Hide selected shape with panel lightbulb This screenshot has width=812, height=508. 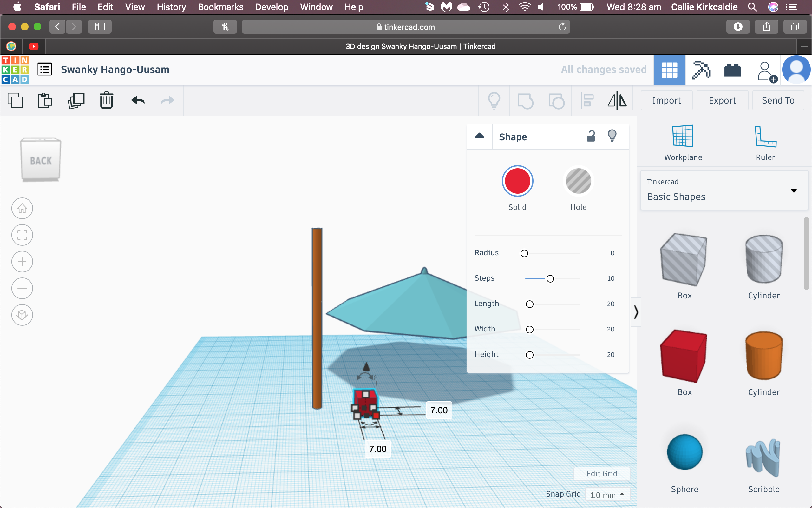(612, 136)
